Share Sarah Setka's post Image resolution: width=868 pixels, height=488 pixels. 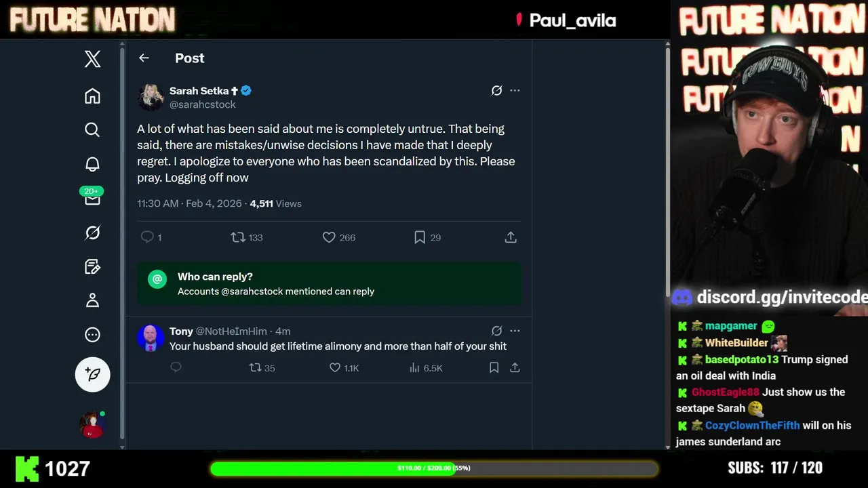point(511,237)
